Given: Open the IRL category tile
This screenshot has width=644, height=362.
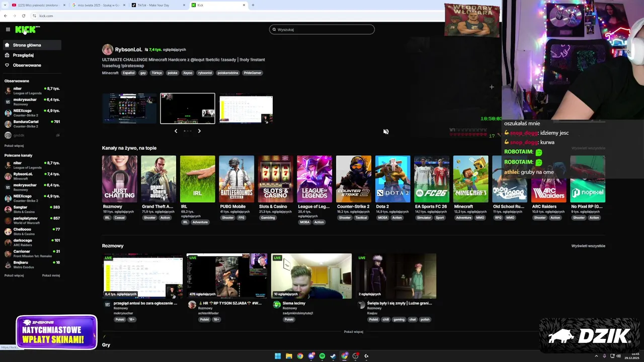Looking at the screenshot, I should [197, 179].
